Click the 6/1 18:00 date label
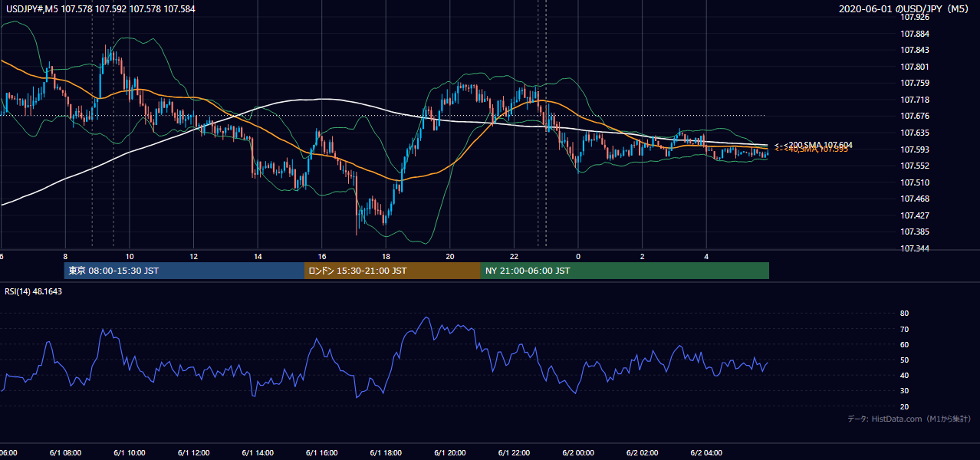Viewport: 980px width, 460px height. click(x=386, y=453)
